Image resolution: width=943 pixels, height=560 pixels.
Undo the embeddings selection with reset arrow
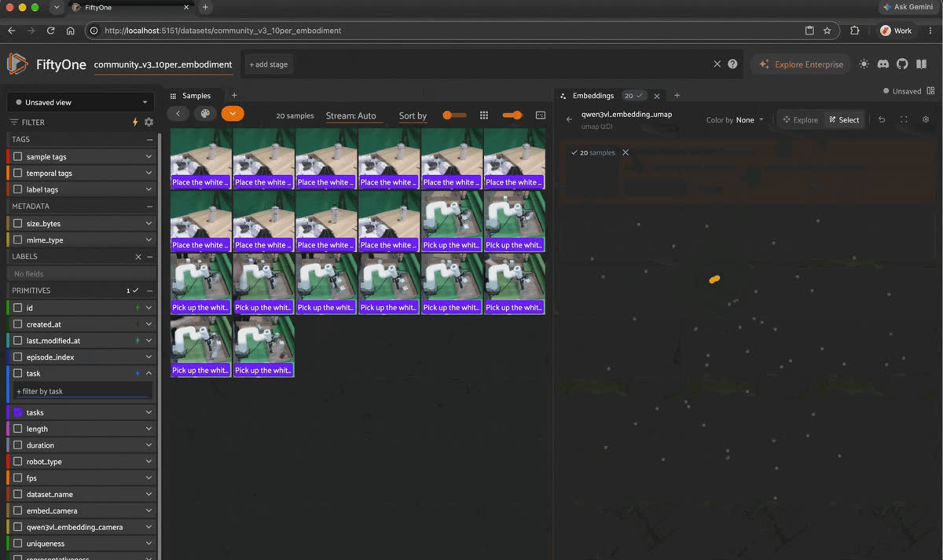(882, 120)
